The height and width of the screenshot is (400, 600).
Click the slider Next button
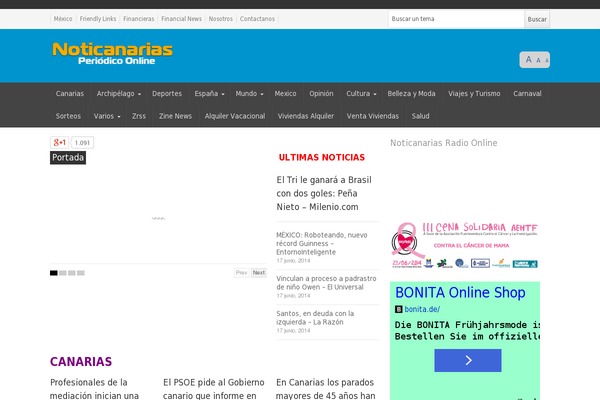coord(259,273)
